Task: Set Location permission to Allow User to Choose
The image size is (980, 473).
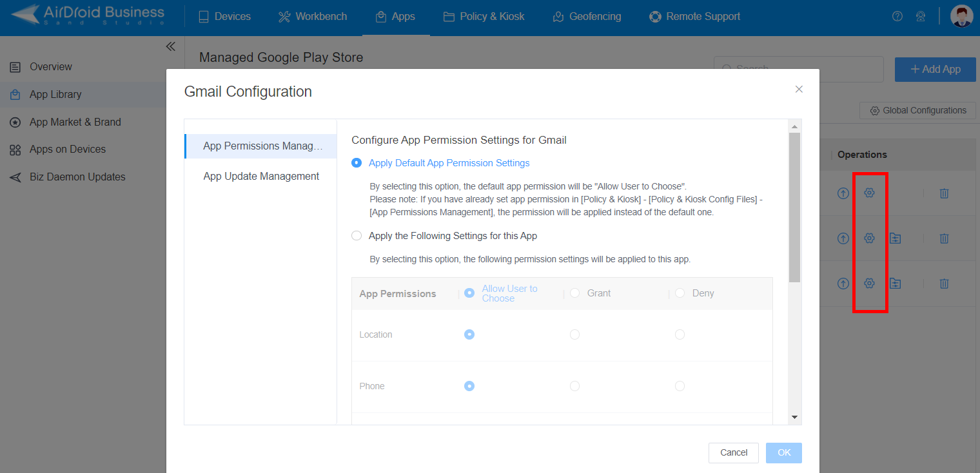Action: pos(469,334)
